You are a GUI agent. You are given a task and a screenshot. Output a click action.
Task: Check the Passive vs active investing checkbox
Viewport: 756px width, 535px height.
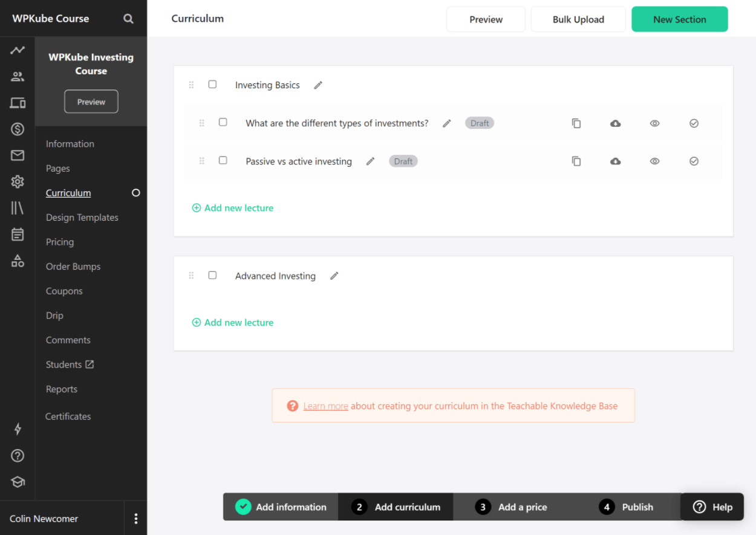pyautogui.click(x=223, y=160)
